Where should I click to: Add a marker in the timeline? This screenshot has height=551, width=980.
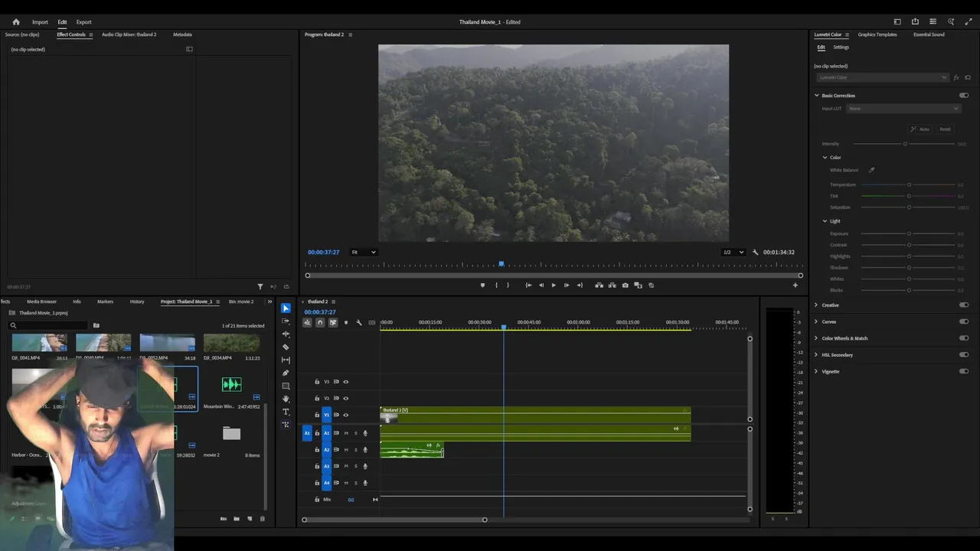click(345, 323)
